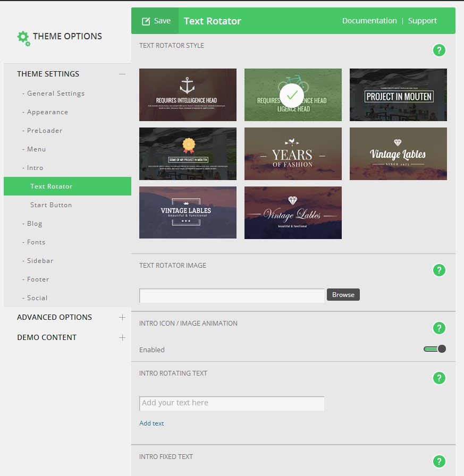The height and width of the screenshot is (476, 464).
Task: Collapse the Theme Settings section
Action: point(122,74)
